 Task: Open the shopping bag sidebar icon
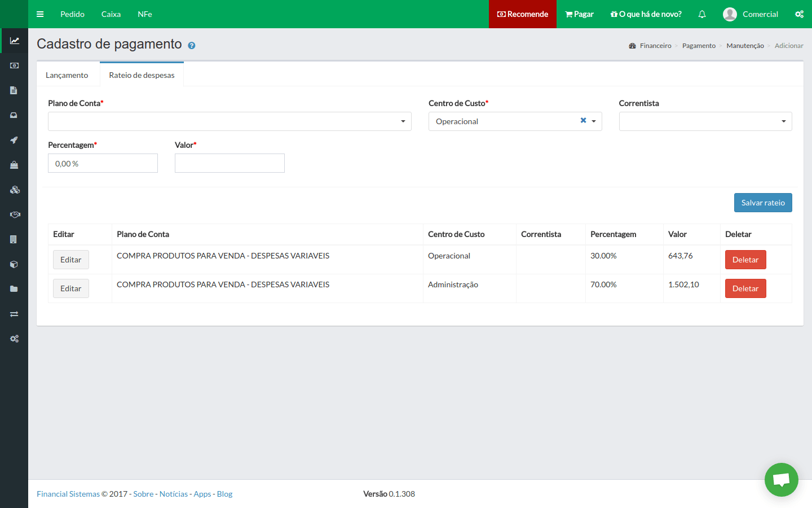click(14, 165)
